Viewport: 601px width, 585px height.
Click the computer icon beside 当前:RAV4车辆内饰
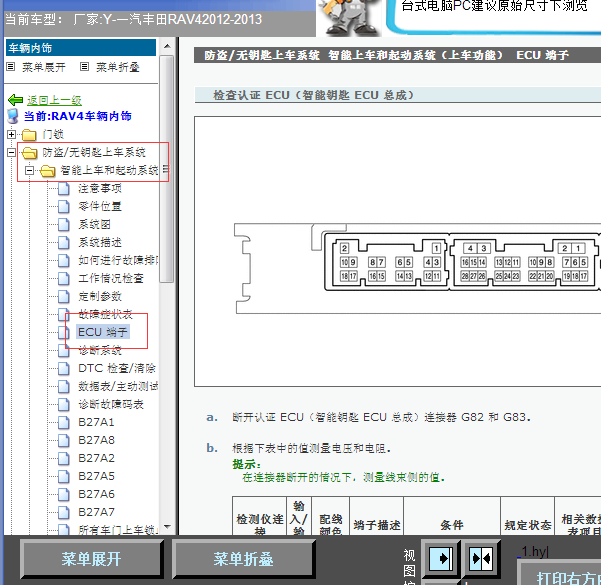(13, 116)
